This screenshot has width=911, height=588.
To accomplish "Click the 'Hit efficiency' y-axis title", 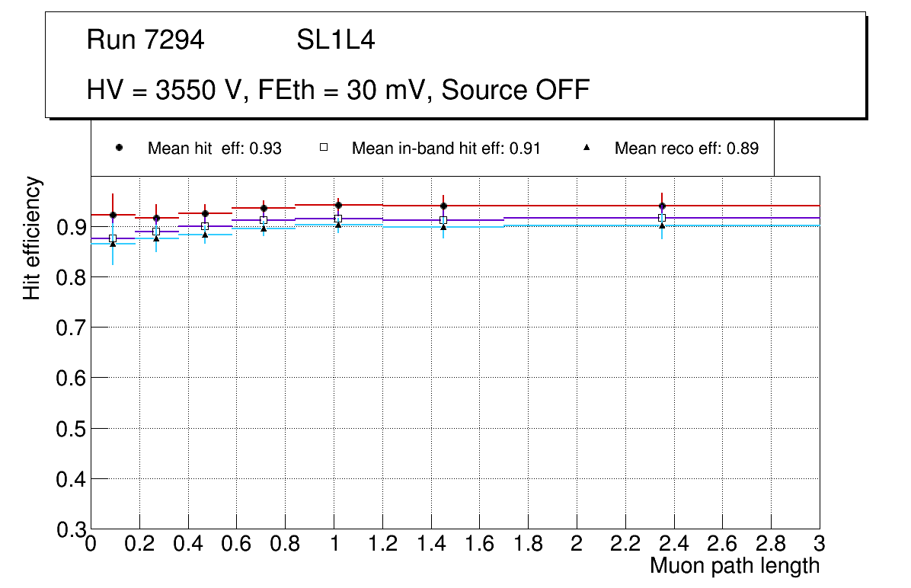I will pyautogui.click(x=32, y=238).
